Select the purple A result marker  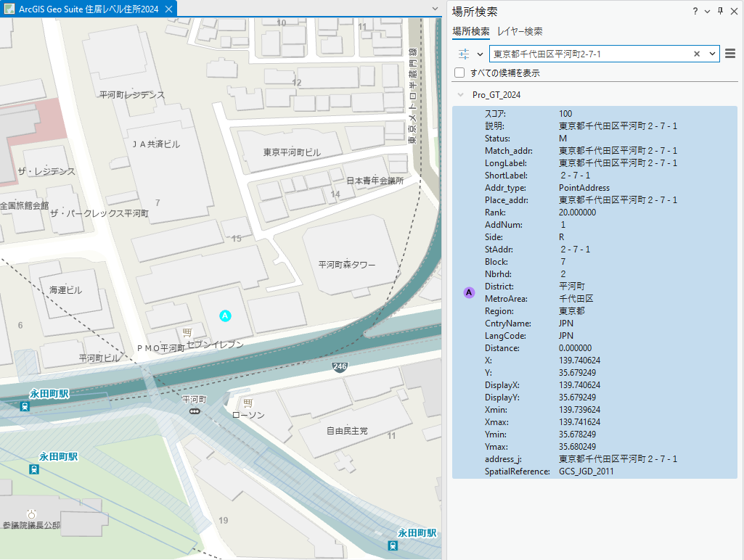[469, 292]
